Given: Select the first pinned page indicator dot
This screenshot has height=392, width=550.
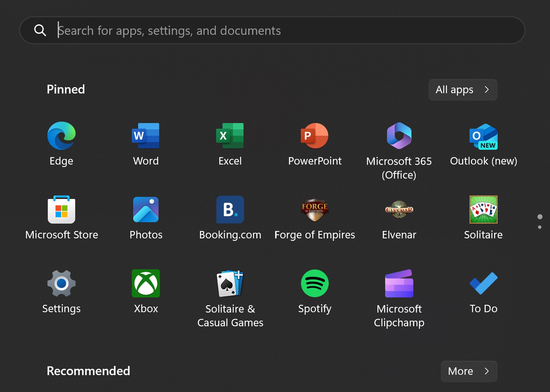Looking at the screenshot, I should [540, 217].
